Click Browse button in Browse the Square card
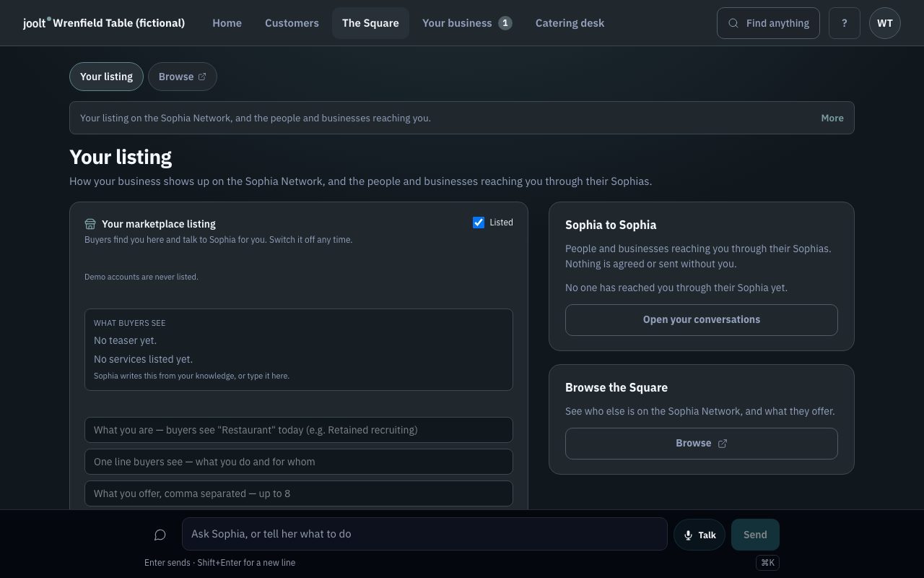The width and height of the screenshot is (924, 578). pyautogui.click(x=702, y=444)
